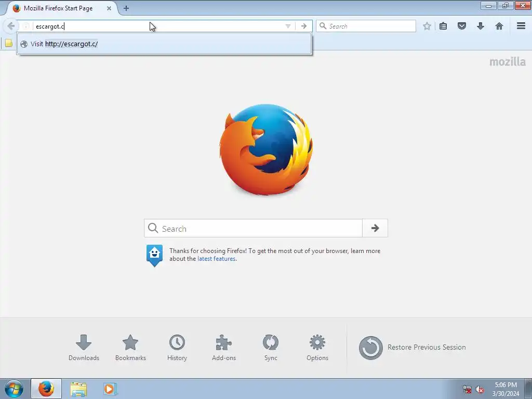The height and width of the screenshot is (399, 532).
Task: Open Windows Explorer from the taskbar
Action: 78,389
